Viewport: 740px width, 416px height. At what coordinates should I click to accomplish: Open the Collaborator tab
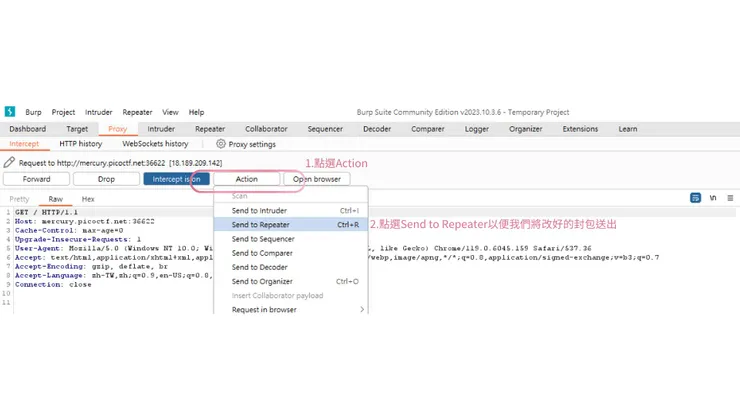point(266,129)
